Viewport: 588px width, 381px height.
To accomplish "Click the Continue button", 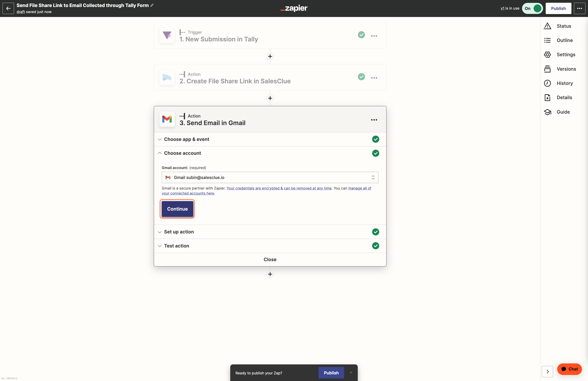I will (177, 209).
